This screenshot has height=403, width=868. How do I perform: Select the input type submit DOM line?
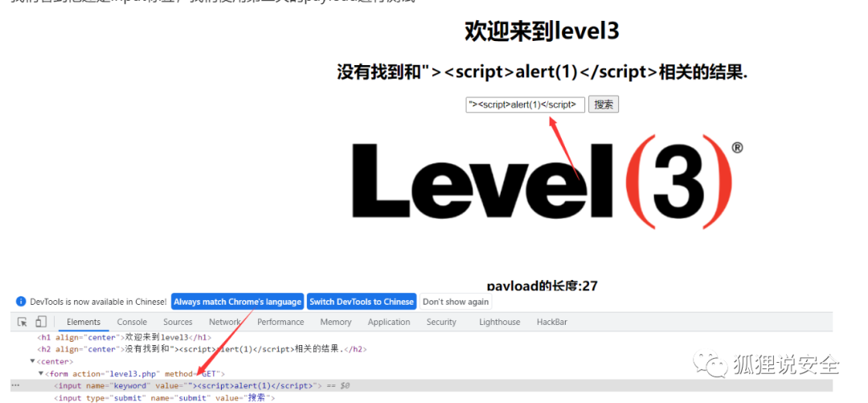(x=164, y=398)
